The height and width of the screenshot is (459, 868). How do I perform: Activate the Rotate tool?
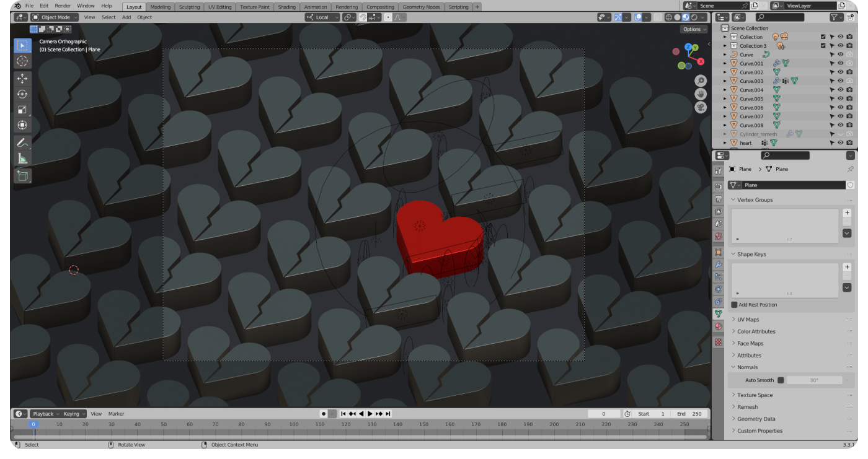[x=22, y=94]
